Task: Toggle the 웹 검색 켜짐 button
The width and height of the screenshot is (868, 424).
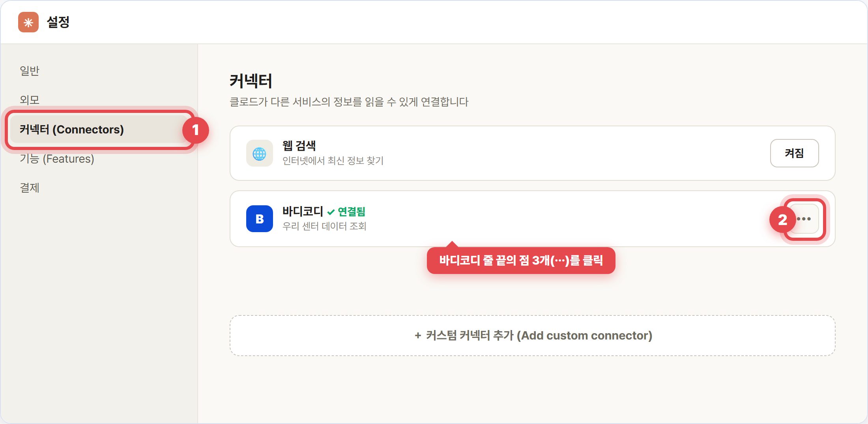Action: coord(794,153)
